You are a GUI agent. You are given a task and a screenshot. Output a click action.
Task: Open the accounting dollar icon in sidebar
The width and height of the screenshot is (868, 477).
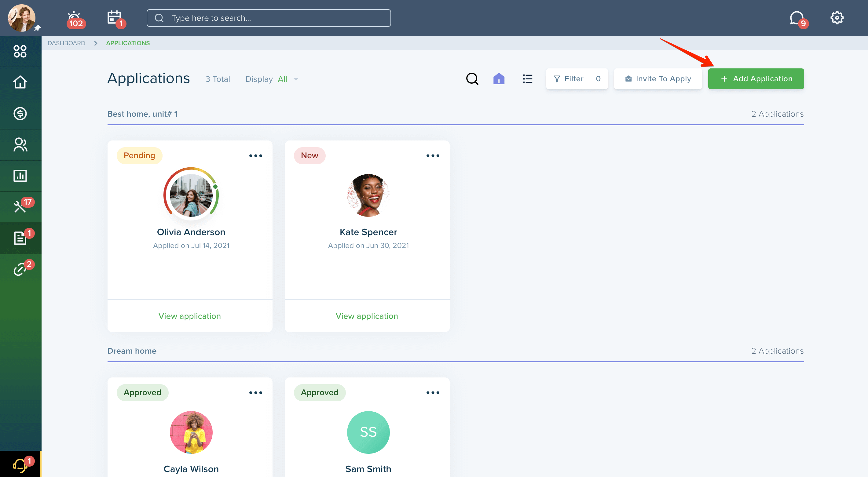(x=20, y=114)
